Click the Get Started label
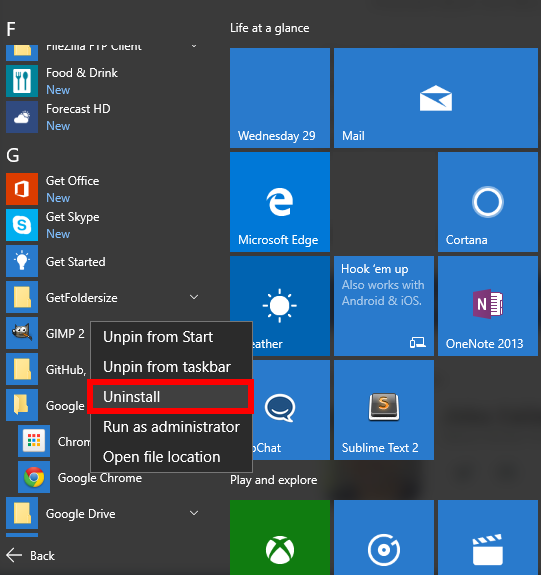The image size is (541, 575). 76,262
